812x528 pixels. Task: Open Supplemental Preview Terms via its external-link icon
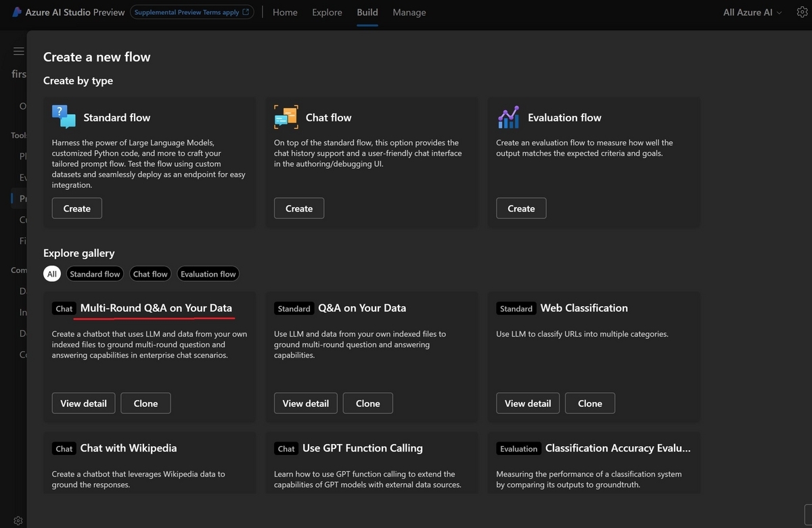(245, 11)
